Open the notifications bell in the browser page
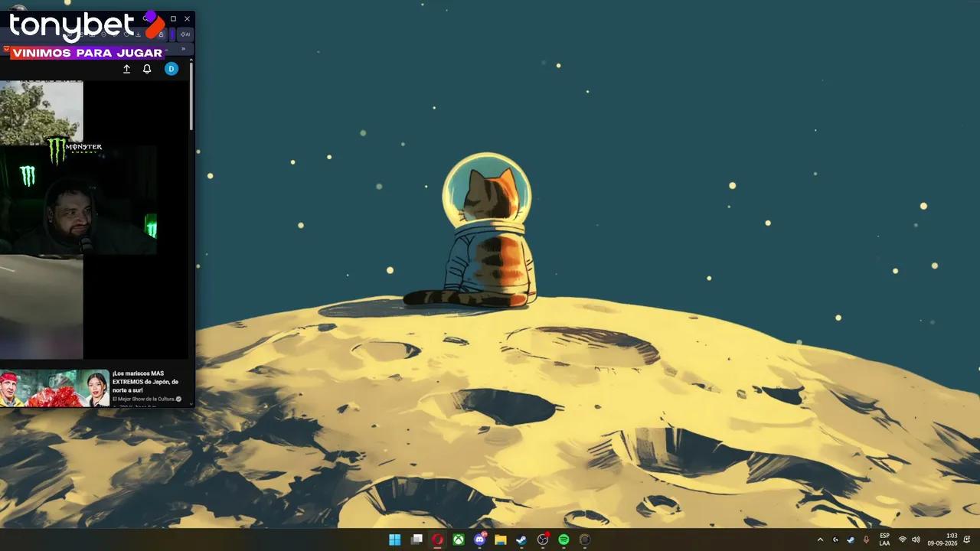 pyautogui.click(x=147, y=69)
